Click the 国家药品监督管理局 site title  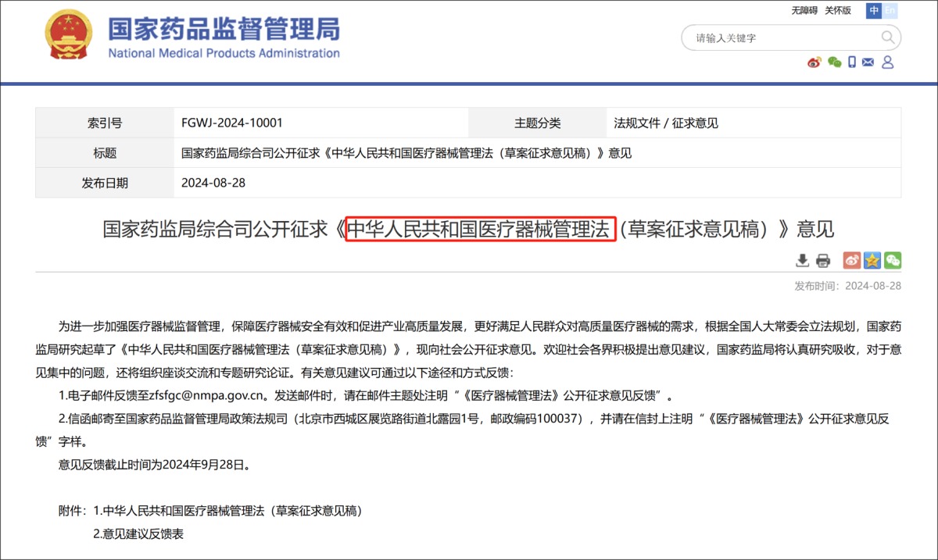(x=224, y=30)
